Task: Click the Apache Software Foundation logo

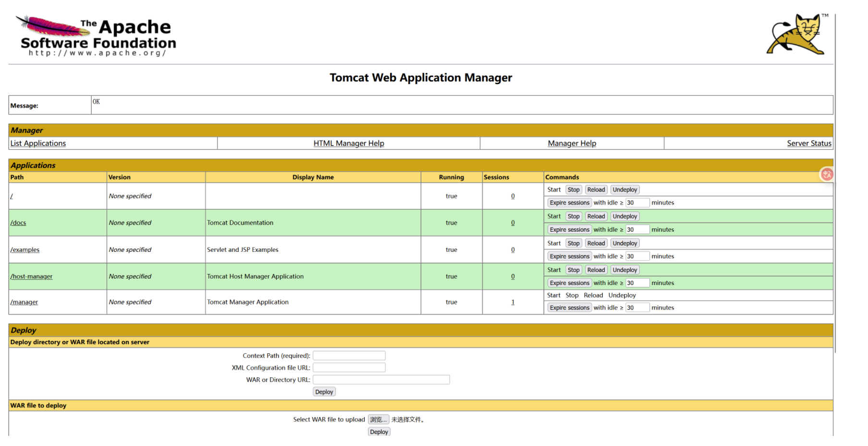Action: point(96,36)
